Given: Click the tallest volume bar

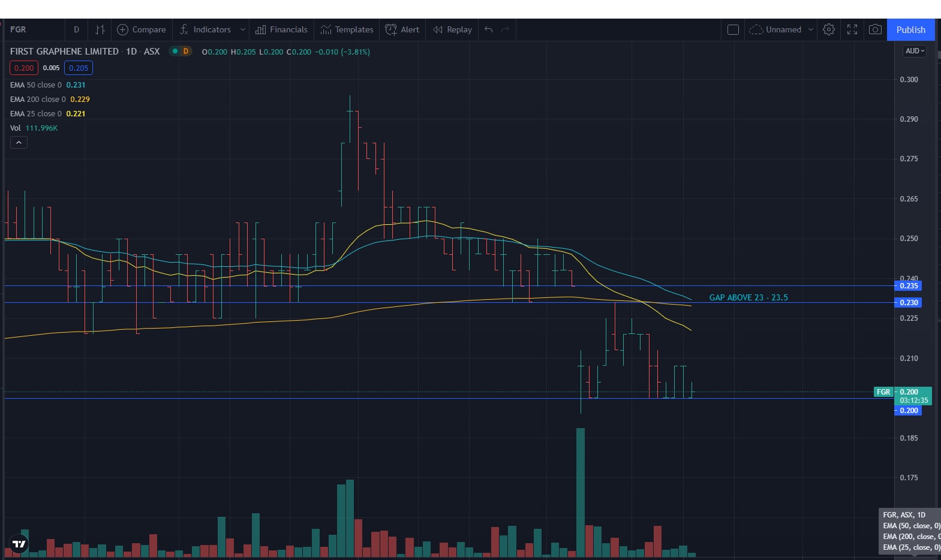Looking at the screenshot, I should coord(580,492).
